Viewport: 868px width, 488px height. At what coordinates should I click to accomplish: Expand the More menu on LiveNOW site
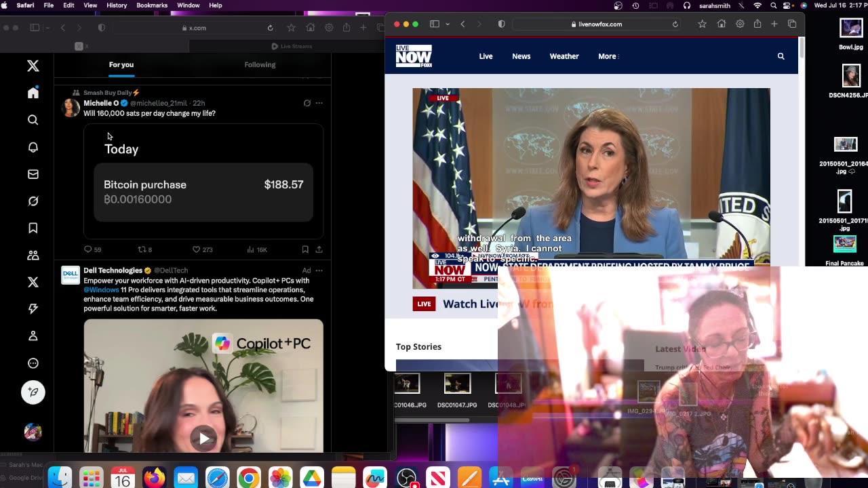coord(608,56)
